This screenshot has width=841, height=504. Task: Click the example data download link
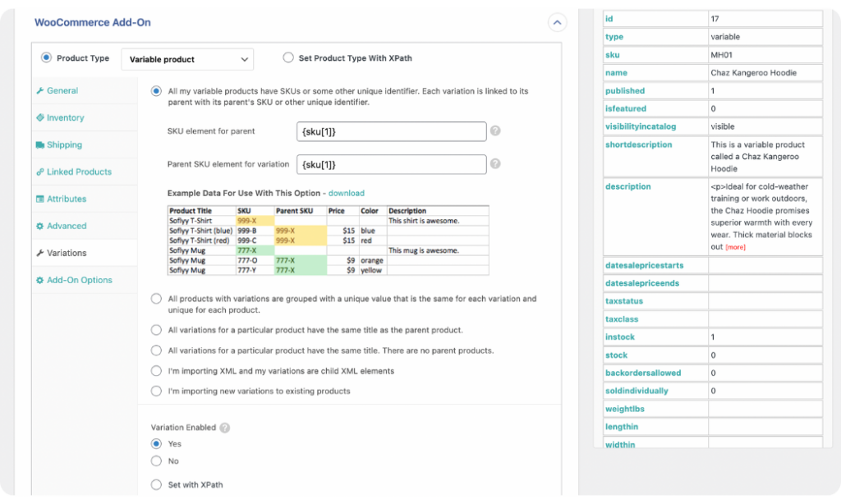click(346, 193)
